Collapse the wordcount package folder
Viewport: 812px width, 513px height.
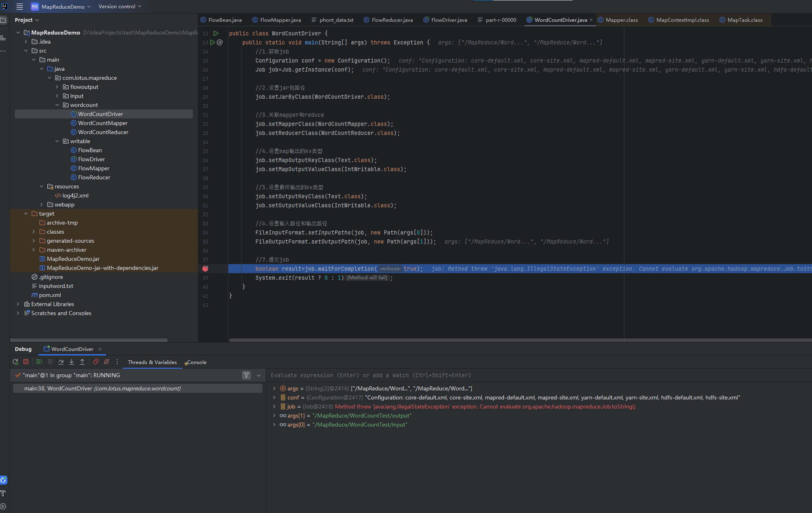pyautogui.click(x=58, y=105)
